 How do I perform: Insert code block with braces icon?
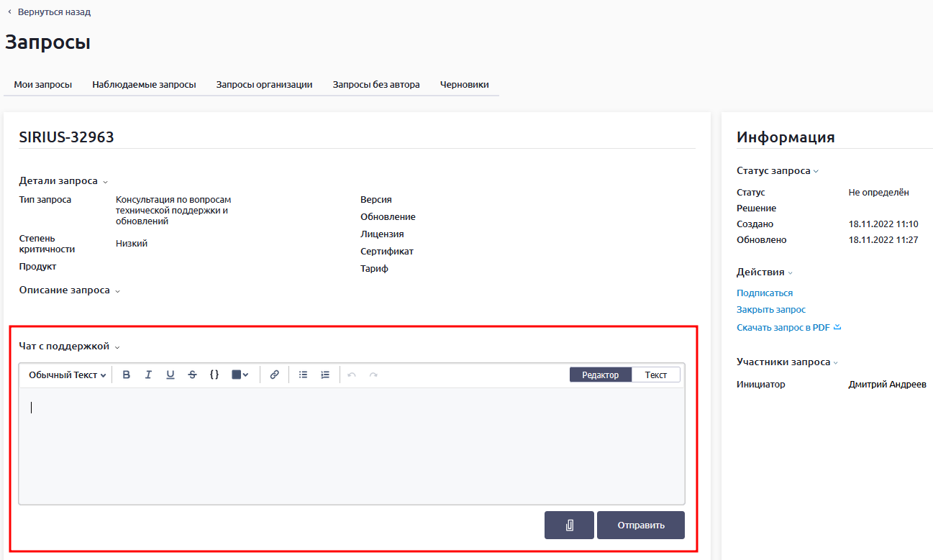[x=214, y=375]
